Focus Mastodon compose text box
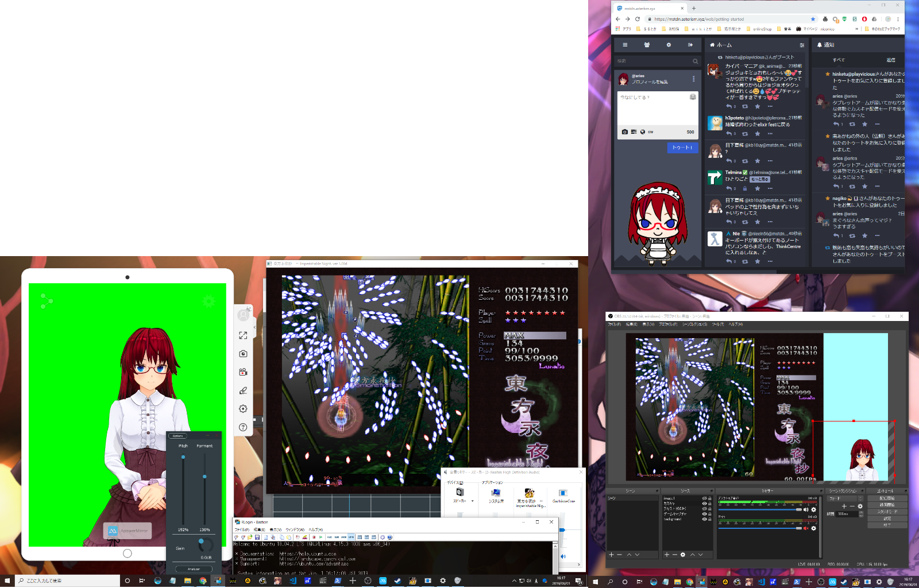Viewport: 919px width, 588px height. 658,108
